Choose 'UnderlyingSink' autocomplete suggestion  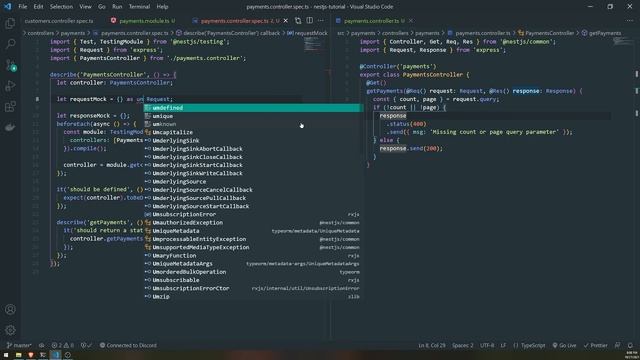[x=252, y=140]
